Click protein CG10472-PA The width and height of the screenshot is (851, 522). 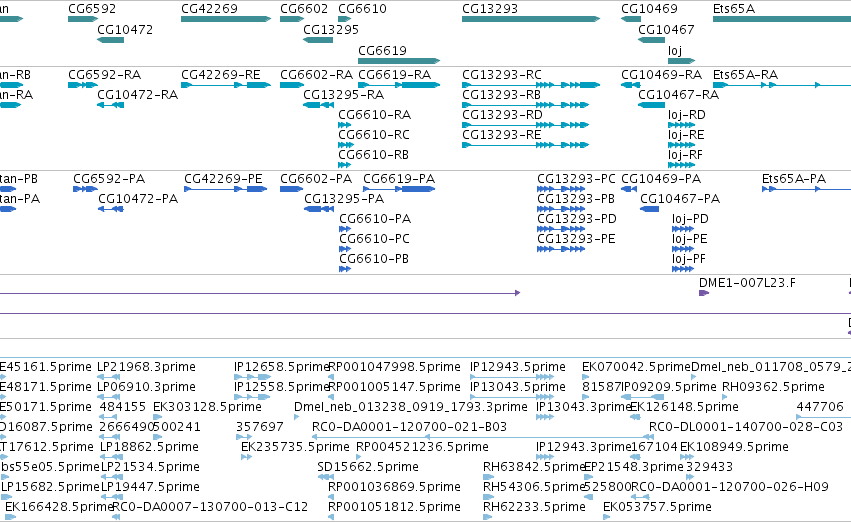[138, 199]
